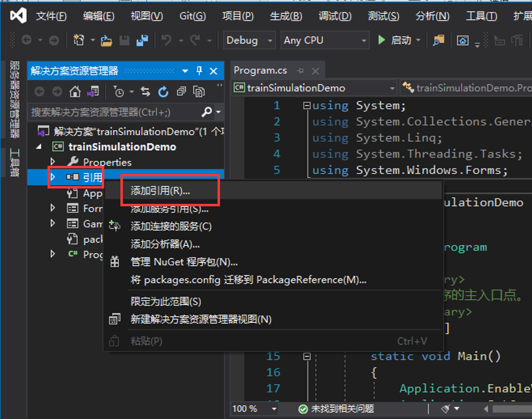The image size is (532, 419).
Task: Choose 添加连接的服务(C) from context menu
Action: pyautogui.click(x=273, y=226)
